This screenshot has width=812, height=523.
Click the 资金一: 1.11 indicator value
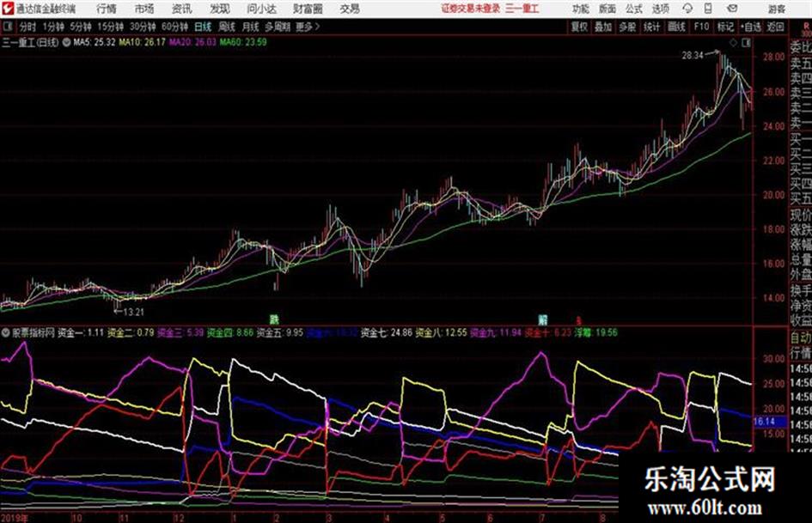[x=81, y=332]
